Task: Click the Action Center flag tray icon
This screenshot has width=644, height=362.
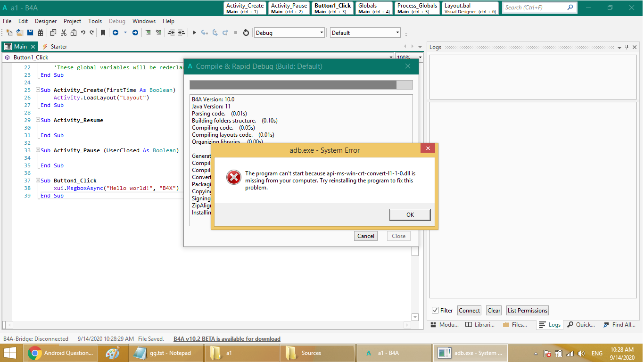Action: tap(548, 354)
